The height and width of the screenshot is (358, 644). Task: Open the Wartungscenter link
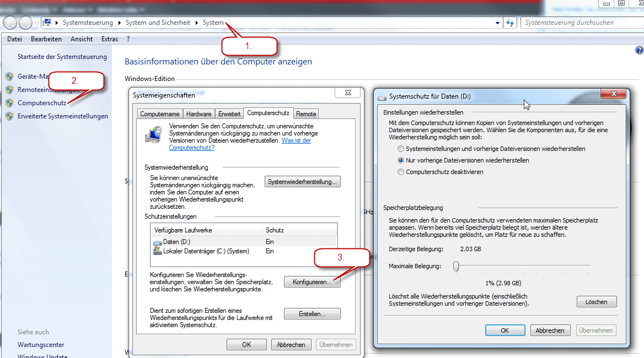pyautogui.click(x=41, y=345)
